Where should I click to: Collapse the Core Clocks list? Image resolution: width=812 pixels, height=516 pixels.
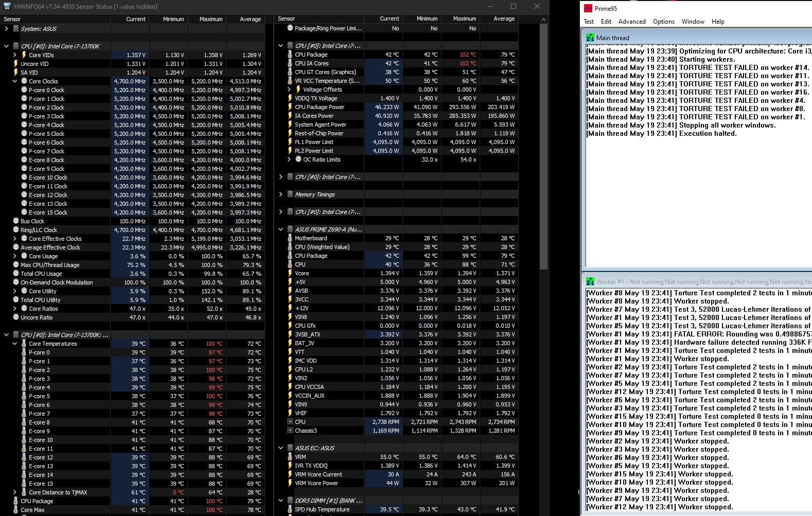[14, 81]
